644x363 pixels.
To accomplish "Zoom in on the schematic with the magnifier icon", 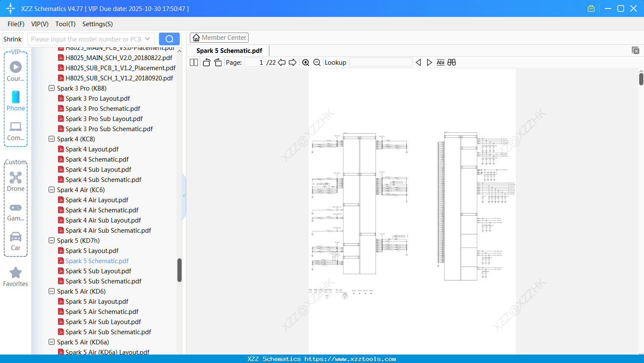I will (x=305, y=62).
